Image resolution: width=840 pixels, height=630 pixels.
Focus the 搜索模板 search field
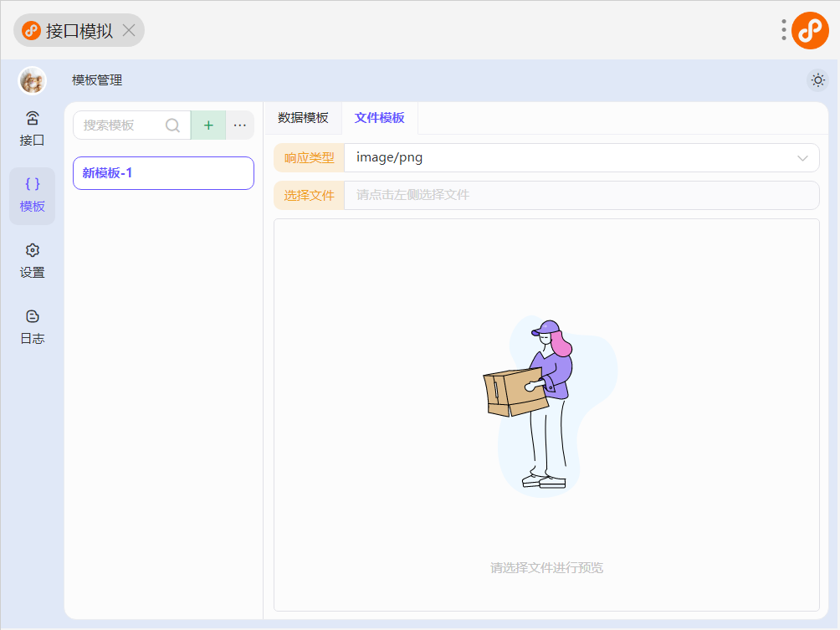pyautogui.click(x=132, y=125)
